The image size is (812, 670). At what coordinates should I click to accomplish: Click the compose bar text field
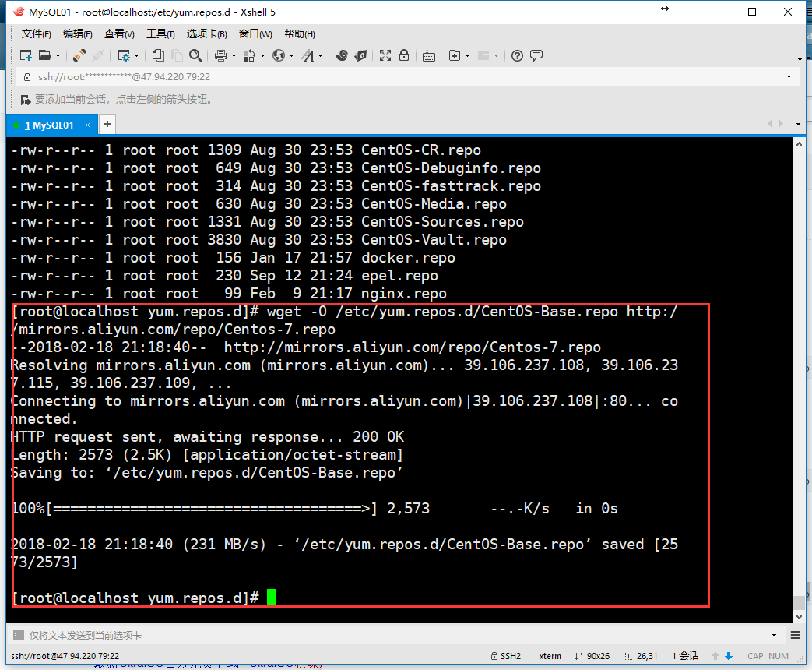click(x=396, y=635)
